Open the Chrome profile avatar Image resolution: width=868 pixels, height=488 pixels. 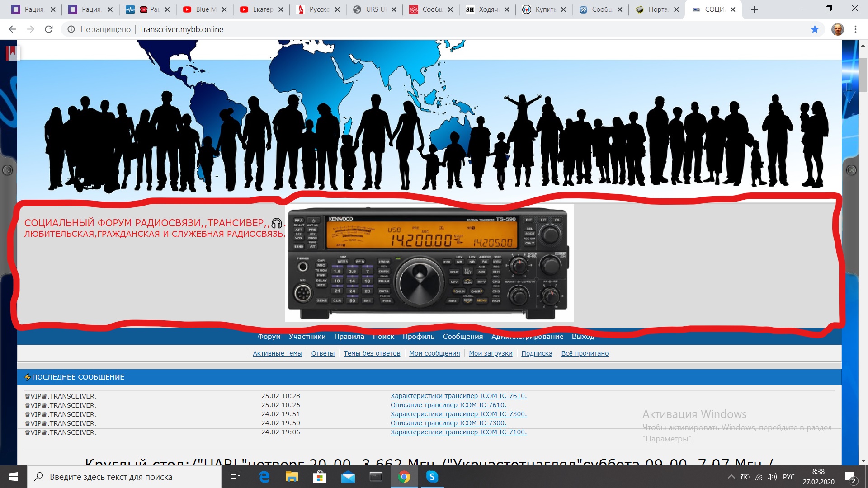(x=837, y=29)
